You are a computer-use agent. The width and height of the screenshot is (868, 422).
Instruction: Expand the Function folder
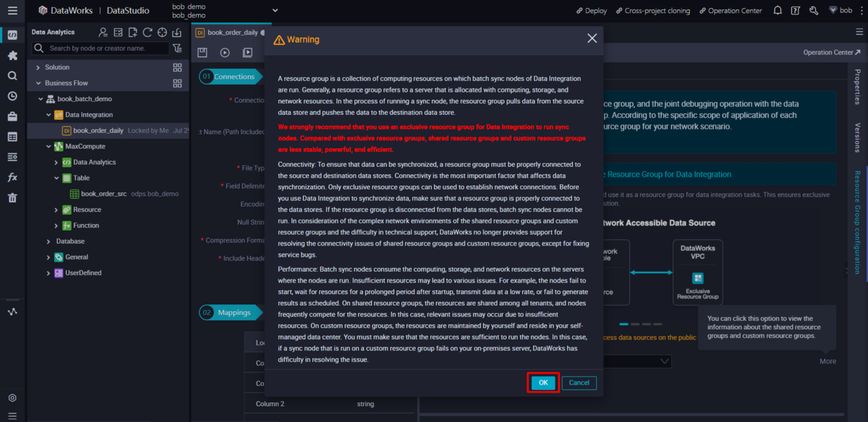point(56,225)
